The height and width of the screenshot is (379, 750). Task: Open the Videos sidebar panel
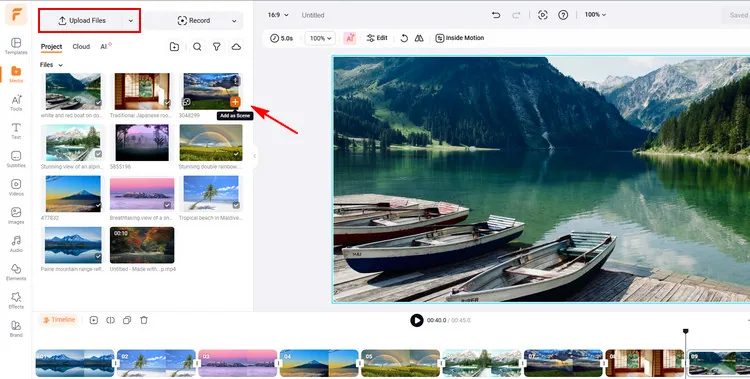[16, 188]
